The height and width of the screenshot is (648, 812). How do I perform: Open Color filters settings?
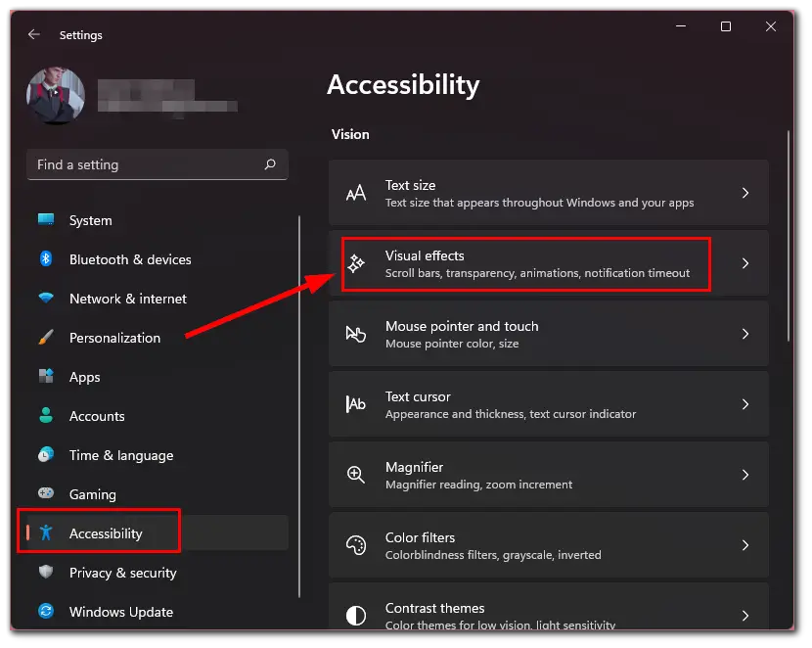(x=549, y=545)
